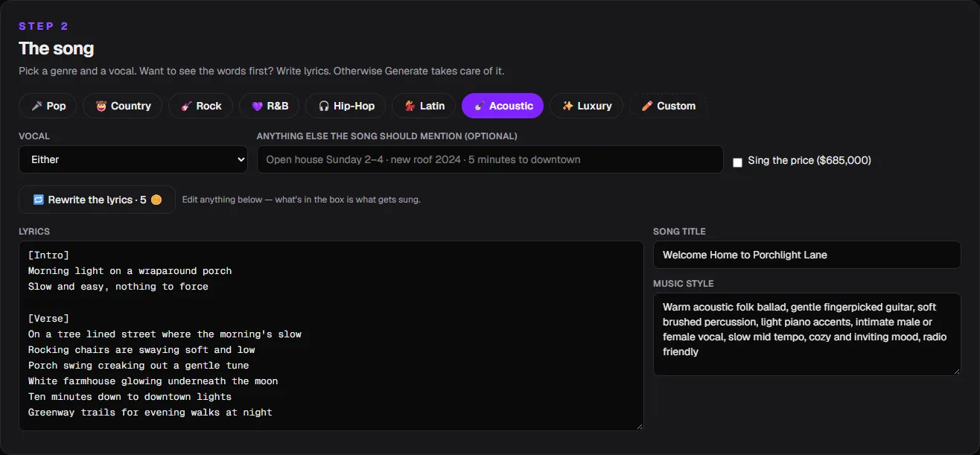Click the coin icon on the Rewrite button
Image resolution: width=980 pixels, height=455 pixels.
tap(156, 200)
